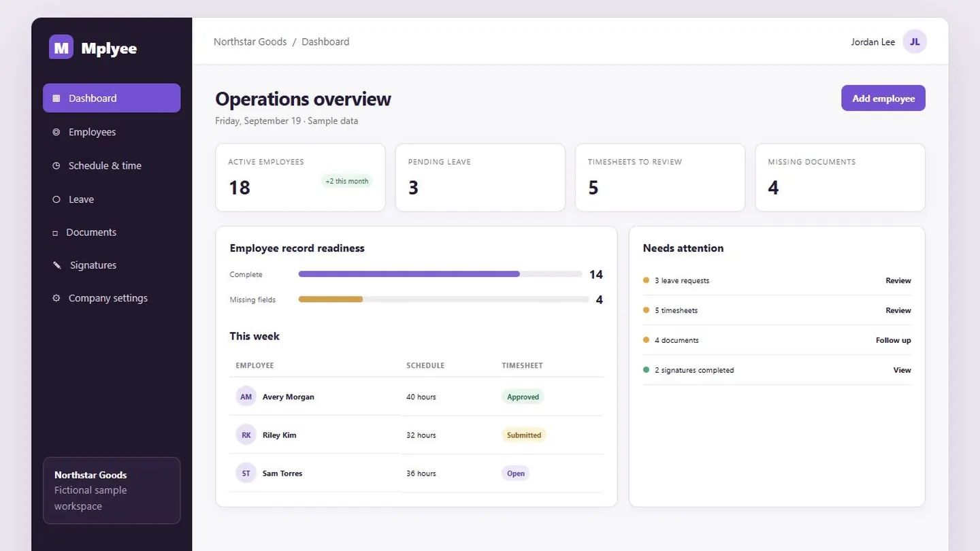980x551 pixels.
Task: Click the Company settings gear icon
Action: click(56, 298)
